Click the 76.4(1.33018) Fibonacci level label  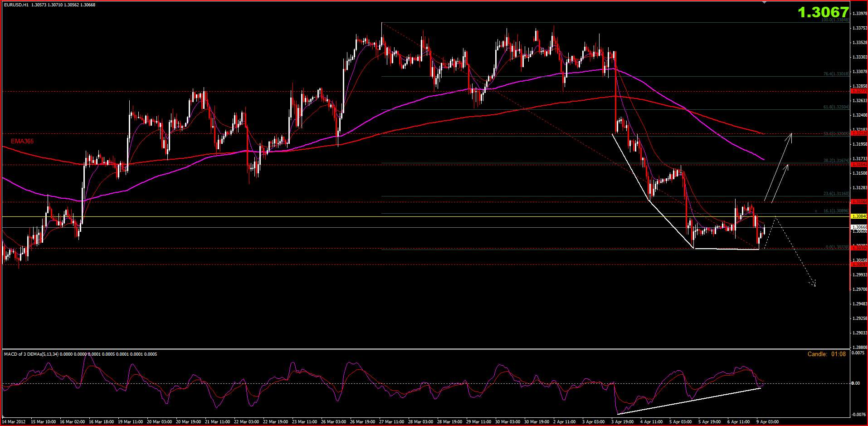click(836, 73)
